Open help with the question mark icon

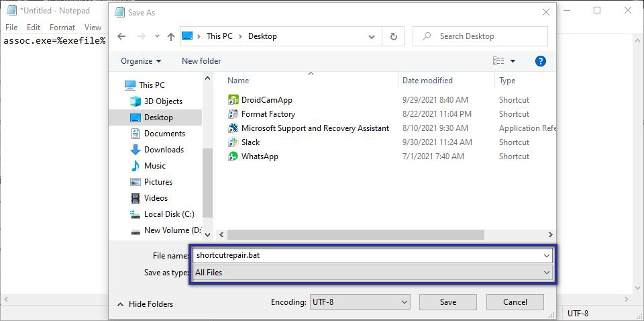540,61
